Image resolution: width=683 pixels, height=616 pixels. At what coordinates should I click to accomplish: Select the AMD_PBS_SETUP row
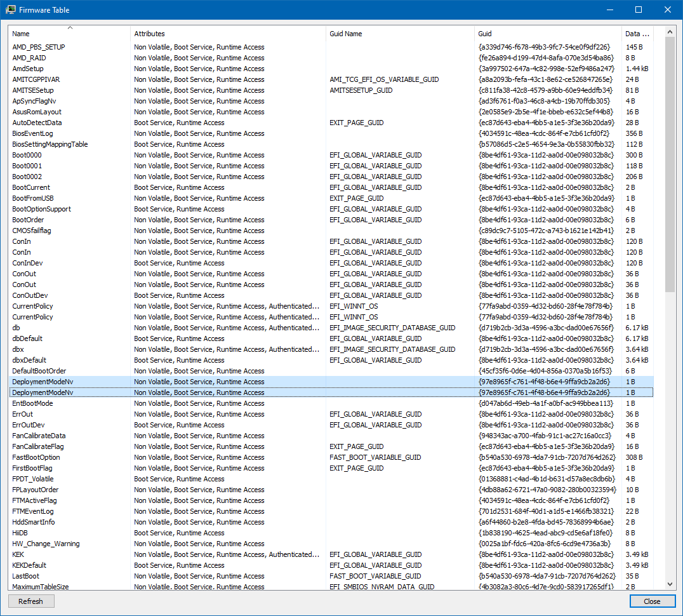point(331,47)
